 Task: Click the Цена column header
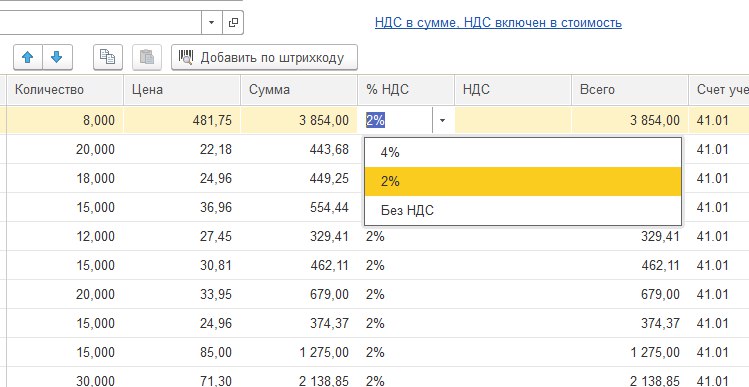(x=182, y=90)
